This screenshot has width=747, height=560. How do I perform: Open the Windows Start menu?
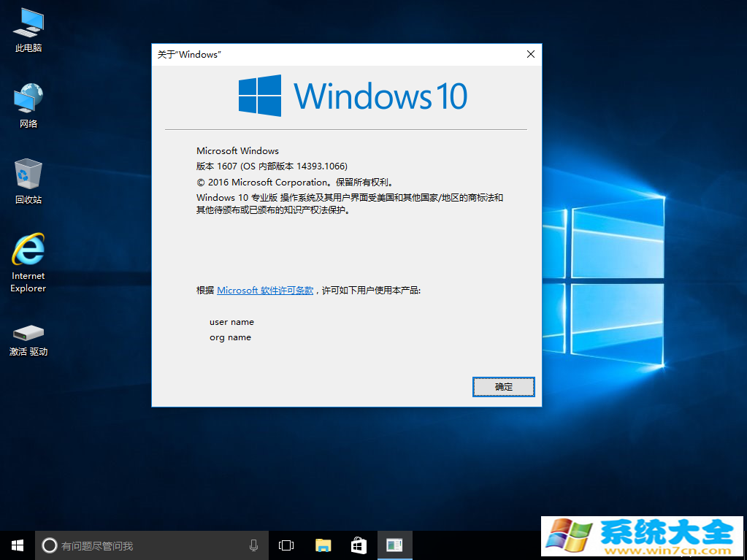(x=18, y=545)
